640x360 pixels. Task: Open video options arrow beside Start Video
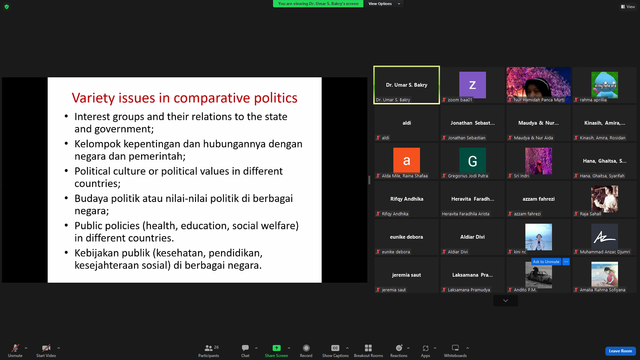[59, 348]
